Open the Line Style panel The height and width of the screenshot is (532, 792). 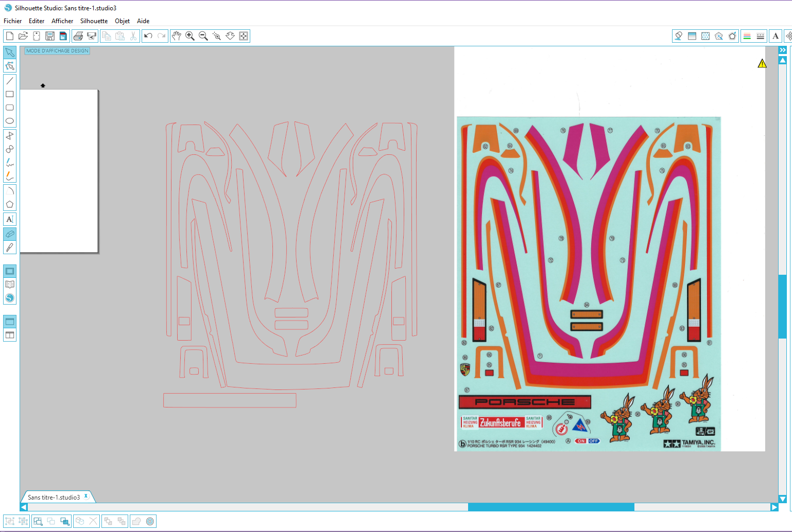(761, 36)
